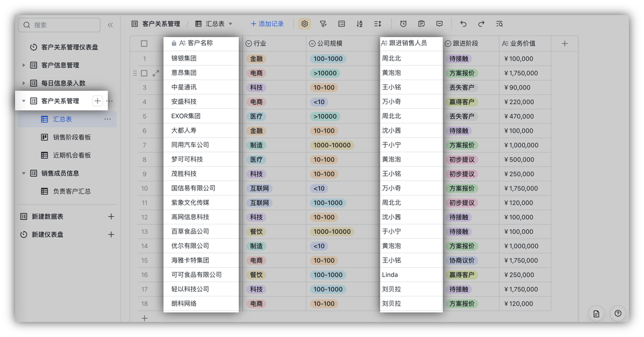Screen dimensions: 644x337
Task: Check the row checkbox on record 2
Action: (144, 73)
